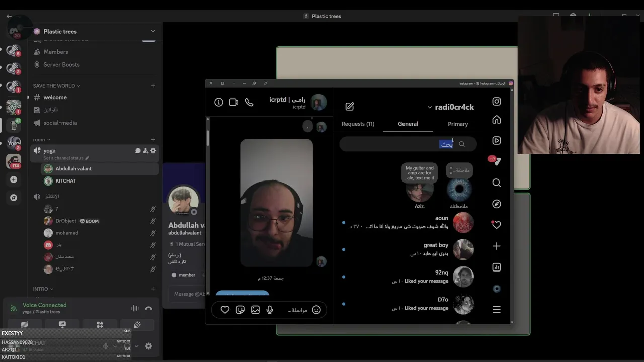This screenshot has height=362, width=644.
Task: Open Instagram Home from the sidebar
Action: pos(497,120)
